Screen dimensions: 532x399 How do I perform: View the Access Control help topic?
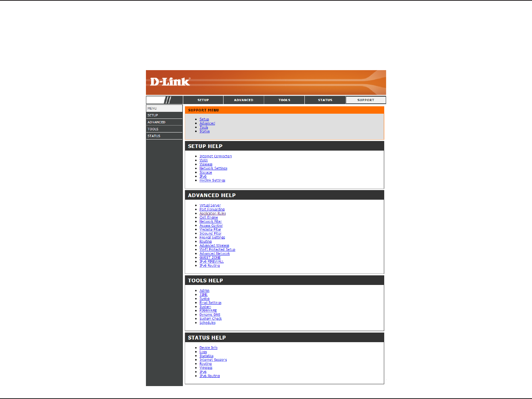pos(211,226)
